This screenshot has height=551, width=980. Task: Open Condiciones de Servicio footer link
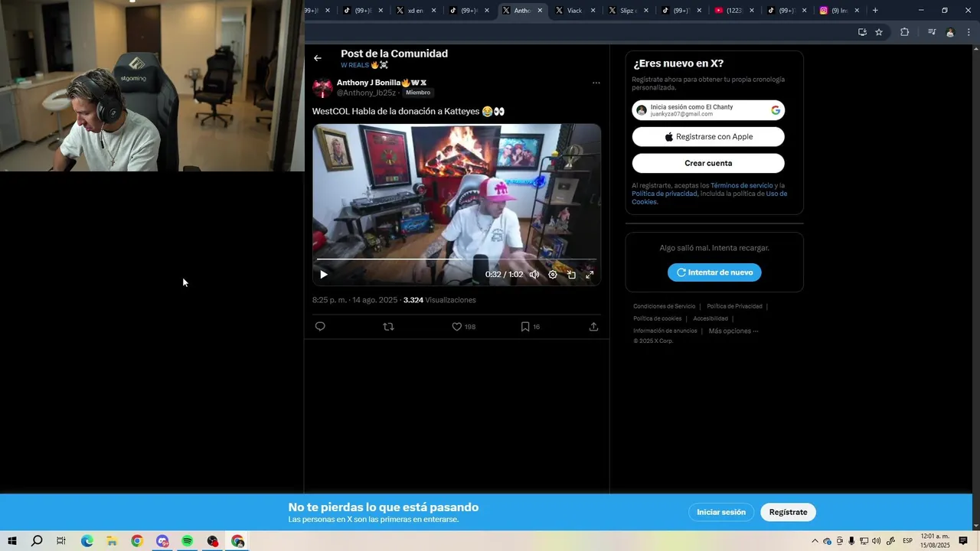(x=664, y=306)
